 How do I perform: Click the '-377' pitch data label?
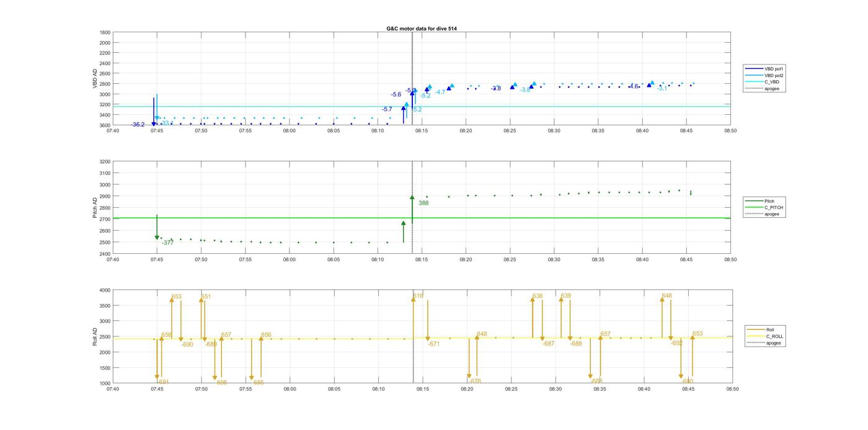pos(167,243)
